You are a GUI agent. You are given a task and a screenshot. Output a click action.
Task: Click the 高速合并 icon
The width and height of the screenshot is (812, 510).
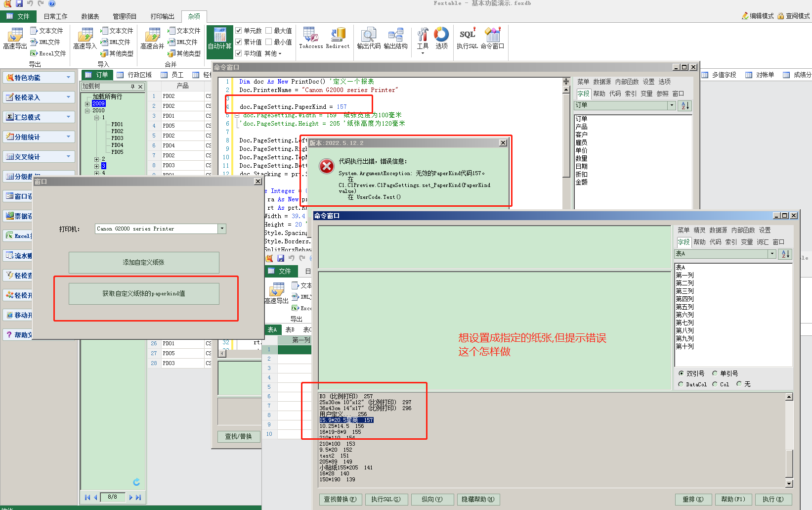[x=152, y=39]
